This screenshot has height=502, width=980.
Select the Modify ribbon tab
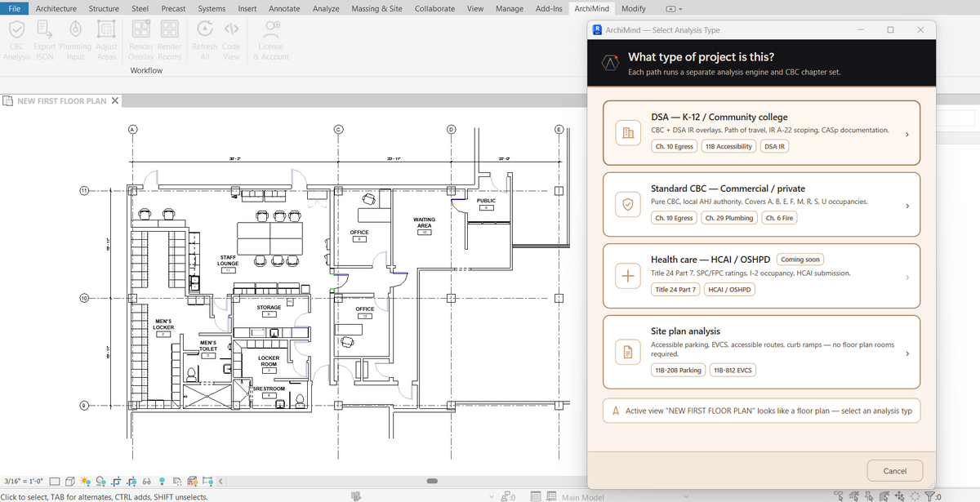tap(633, 8)
